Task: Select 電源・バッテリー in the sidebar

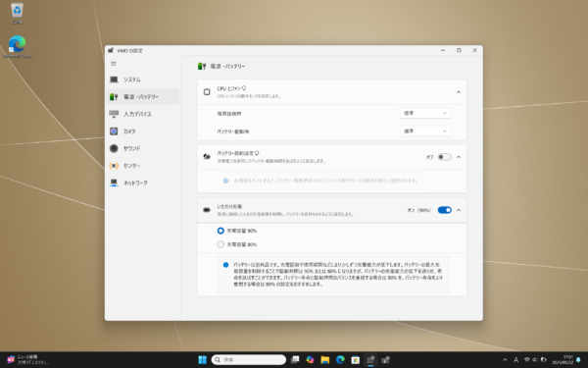Action: coord(143,97)
